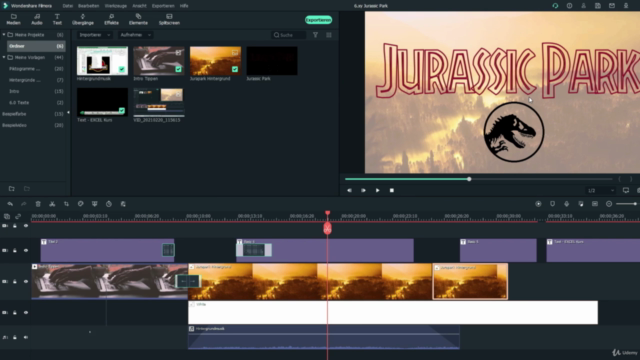Hide the track containing Titel 2
Image resolution: width=640 pixels, height=360 pixels.
26,251
